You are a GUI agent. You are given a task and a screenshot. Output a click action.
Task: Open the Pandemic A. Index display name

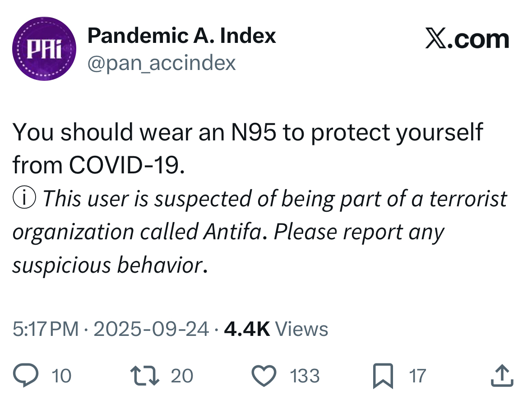pyautogui.click(x=181, y=35)
